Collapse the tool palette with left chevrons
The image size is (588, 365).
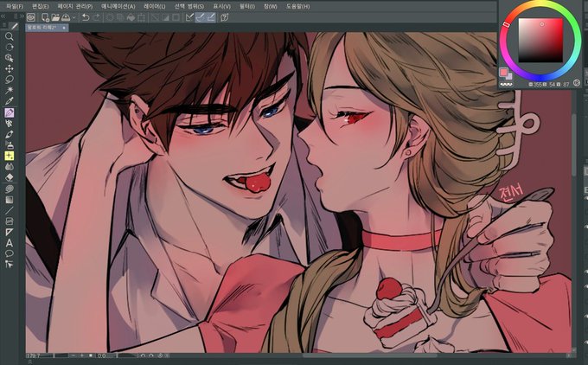[x=3, y=16]
